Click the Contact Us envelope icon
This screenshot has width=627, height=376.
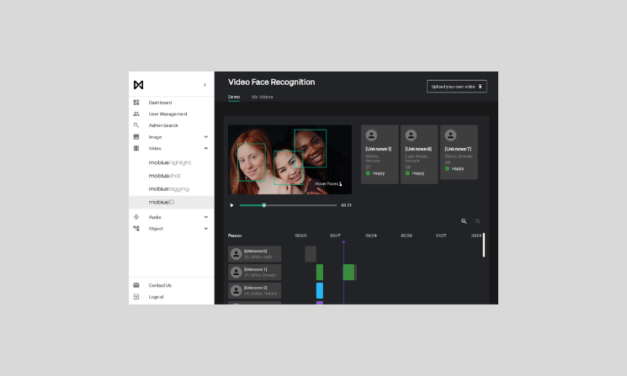(136, 285)
